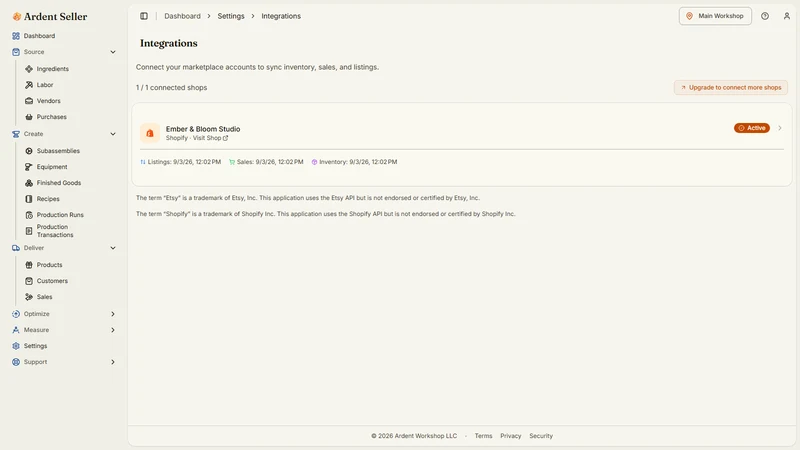Click the Ingredients icon in sidebar
This screenshot has height=450, width=800.
coord(29,69)
